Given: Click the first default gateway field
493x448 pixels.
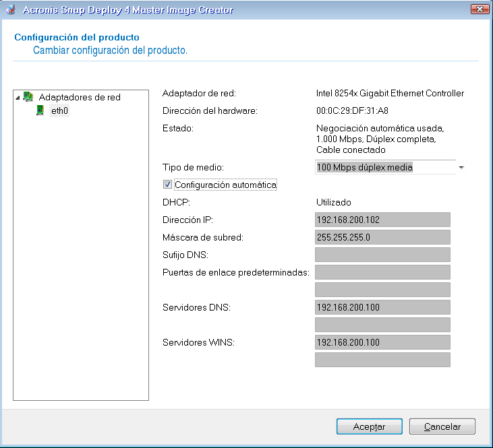Looking at the screenshot, I should [x=382, y=272].
